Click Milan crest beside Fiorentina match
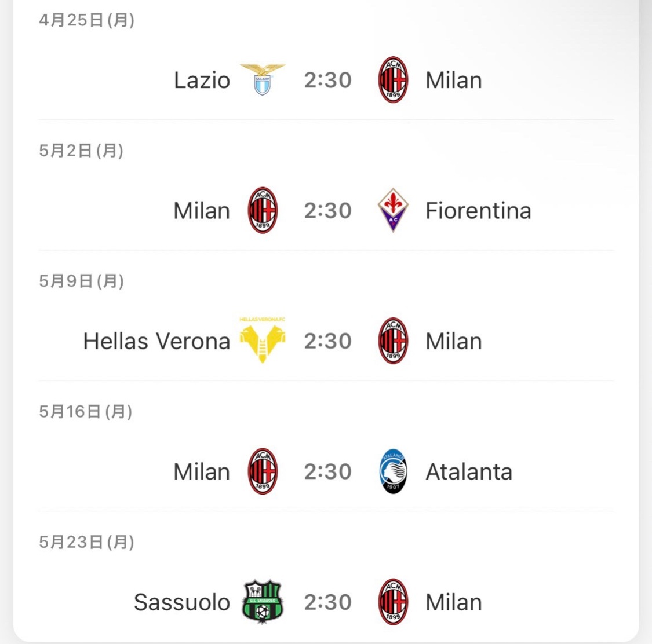Image resolution: width=652 pixels, height=644 pixels. 263,210
